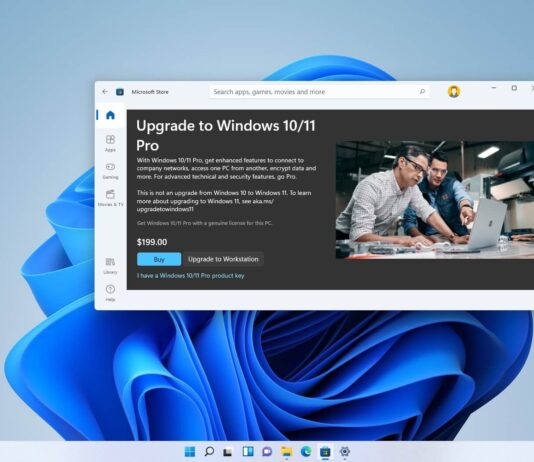Open the Apps section in Store sidebar
The image size is (534, 462).
point(110,143)
